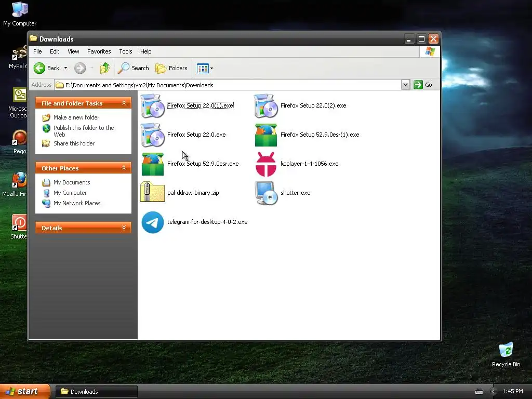532x399 pixels.
Task: Click the Windows flag logo in menu bar
Action: click(430, 51)
